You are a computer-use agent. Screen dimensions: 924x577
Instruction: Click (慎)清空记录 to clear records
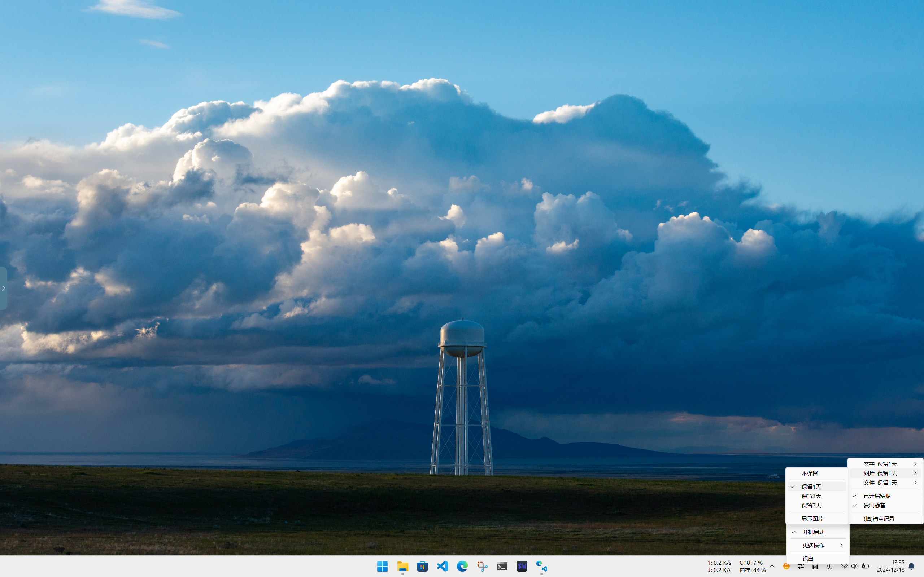pos(879,519)
